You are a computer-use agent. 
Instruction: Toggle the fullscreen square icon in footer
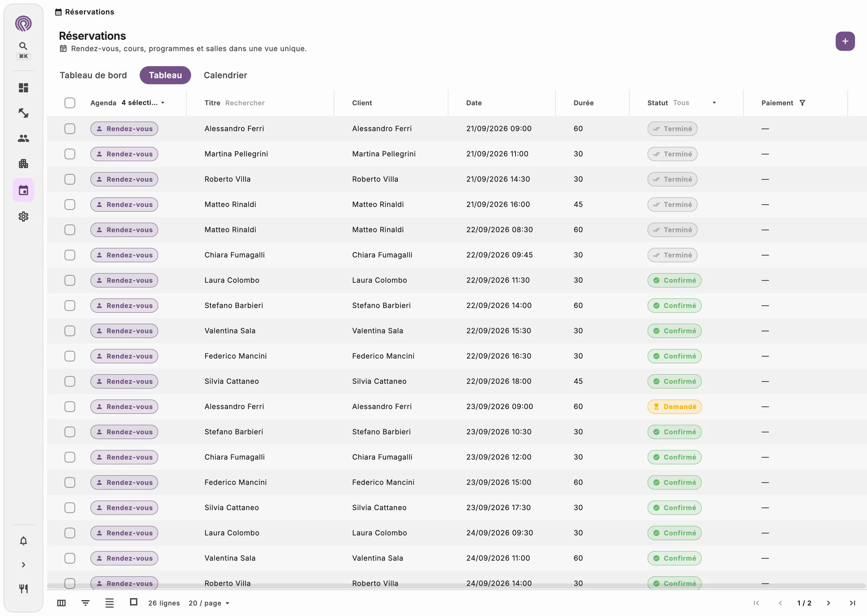point(134,602)
